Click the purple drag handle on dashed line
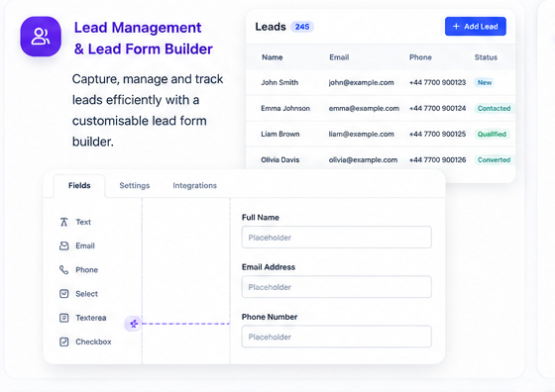The width and height of the screenshot is (555, 392). click(134, 324)
